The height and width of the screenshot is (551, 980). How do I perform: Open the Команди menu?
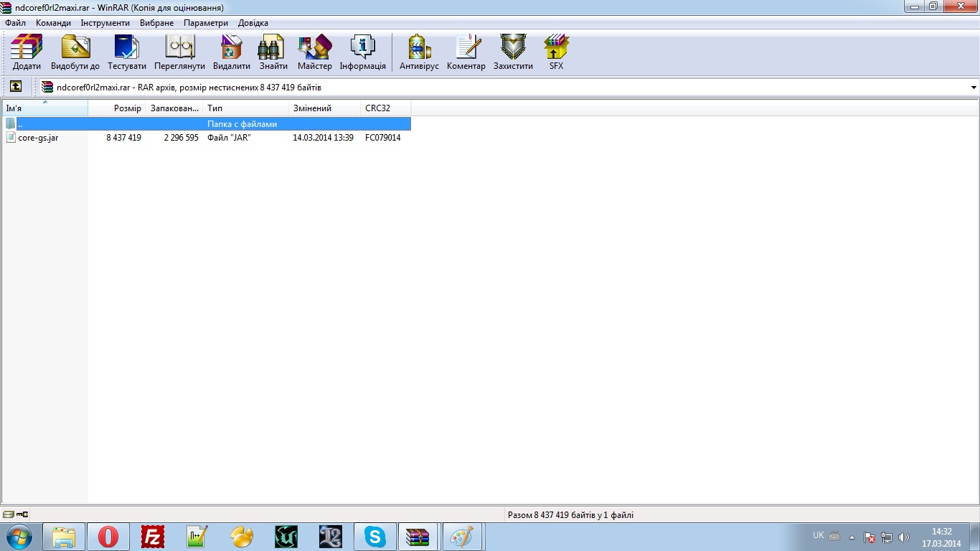[54, 23]
